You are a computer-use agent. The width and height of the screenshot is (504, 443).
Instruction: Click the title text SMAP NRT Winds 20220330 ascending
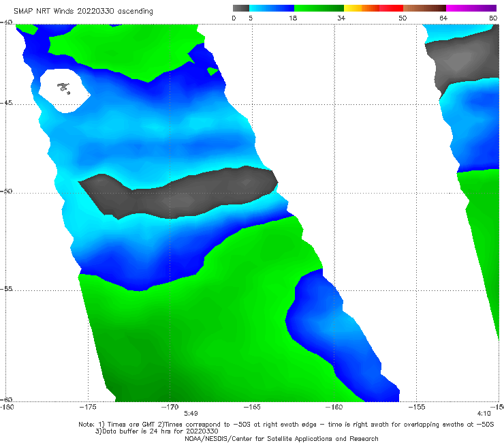[x=83, y=12]
